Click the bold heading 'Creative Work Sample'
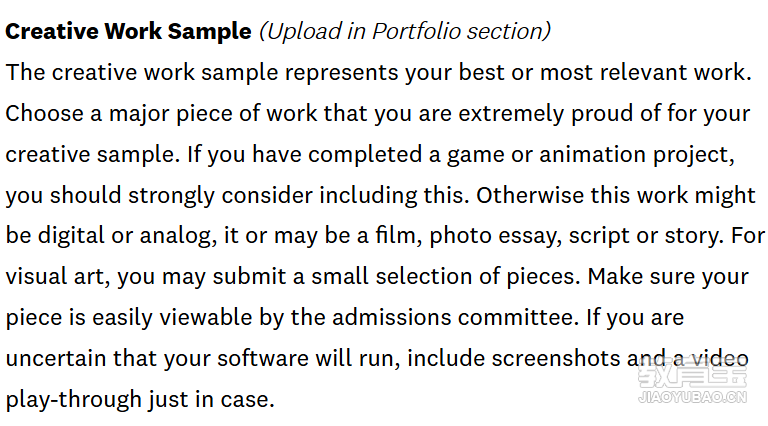 128,31
